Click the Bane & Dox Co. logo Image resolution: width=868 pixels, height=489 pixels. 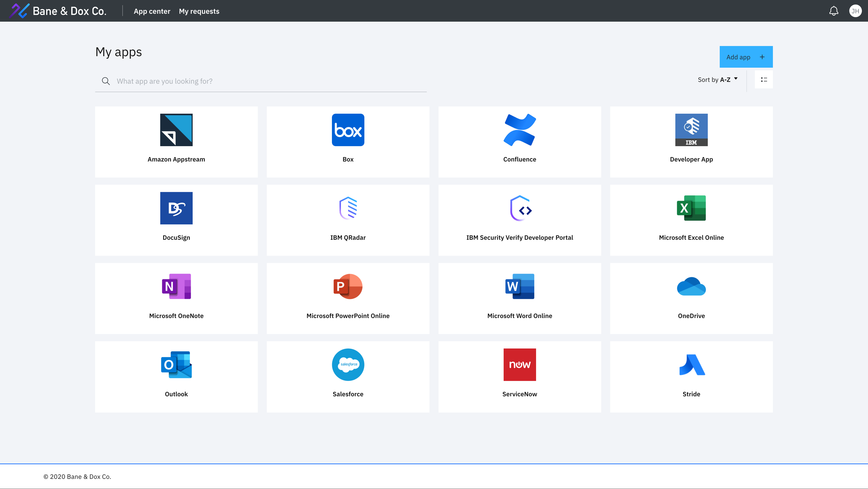coord(58,11)
